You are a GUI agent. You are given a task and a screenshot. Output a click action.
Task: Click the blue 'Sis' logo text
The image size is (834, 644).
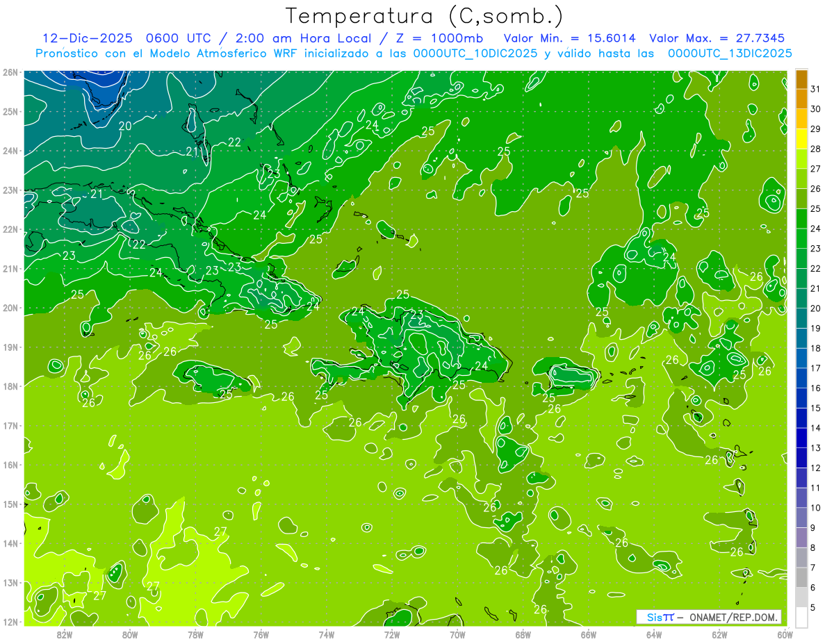tap(655, 617)
